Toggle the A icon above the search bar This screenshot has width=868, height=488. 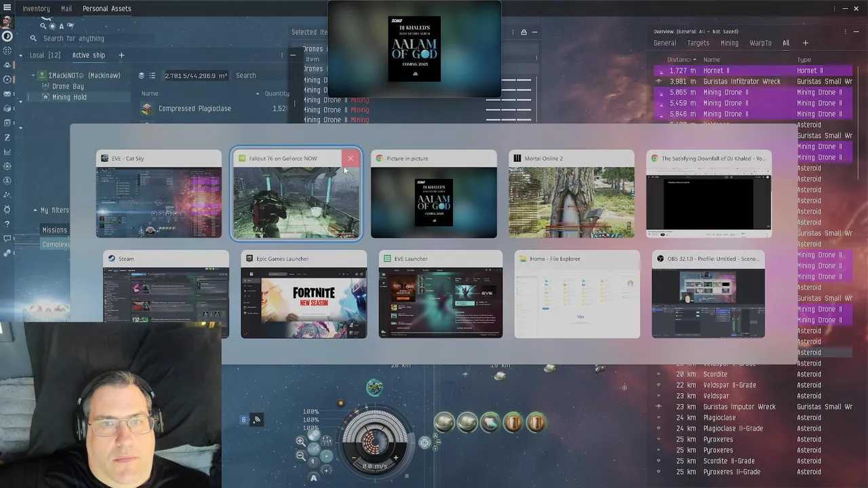[x=61, y=26]
